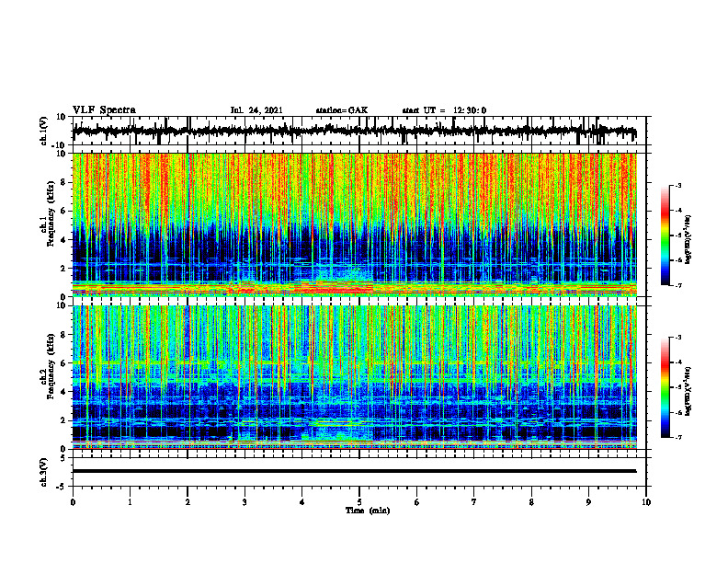Click the "8" kHz tick on ch.1 frequency axis
Image resolution: width=728 pixels, height=563 pixels.
coord(64,182)
